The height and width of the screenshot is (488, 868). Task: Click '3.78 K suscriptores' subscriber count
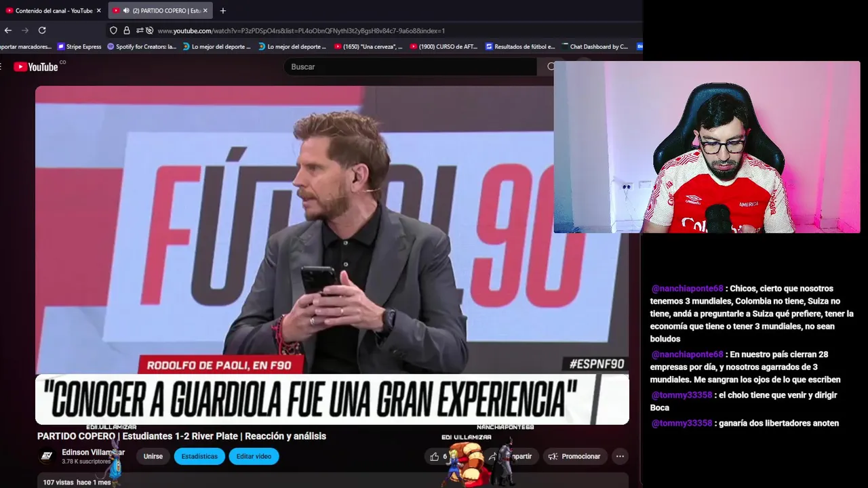click(86, 462)
